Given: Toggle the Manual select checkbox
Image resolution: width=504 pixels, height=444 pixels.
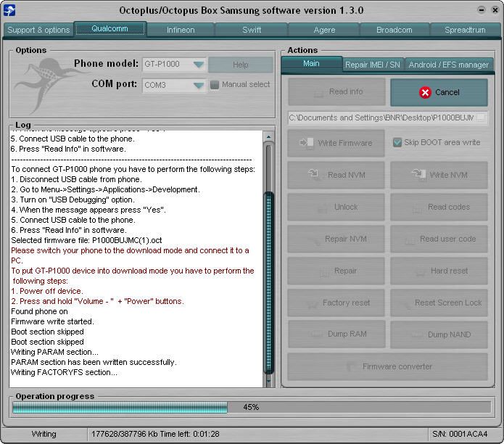Looking at the screenshot, I should (x=215, y=85).
